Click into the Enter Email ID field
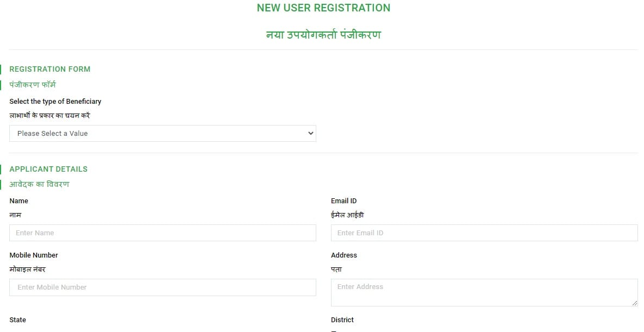 (x=484, y=233)
